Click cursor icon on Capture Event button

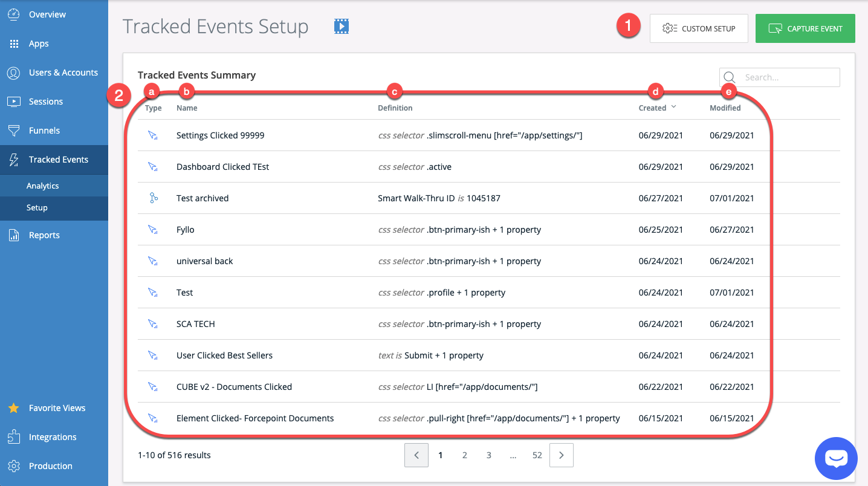[x=775, y=28]
